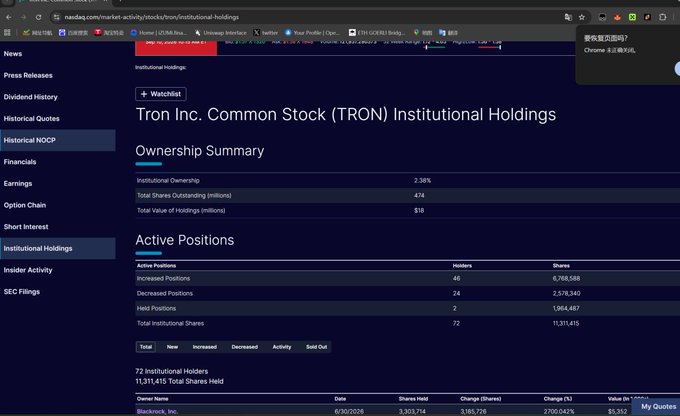
Task: Open the dark robot-face extension icon
Action: pos(602,17)
